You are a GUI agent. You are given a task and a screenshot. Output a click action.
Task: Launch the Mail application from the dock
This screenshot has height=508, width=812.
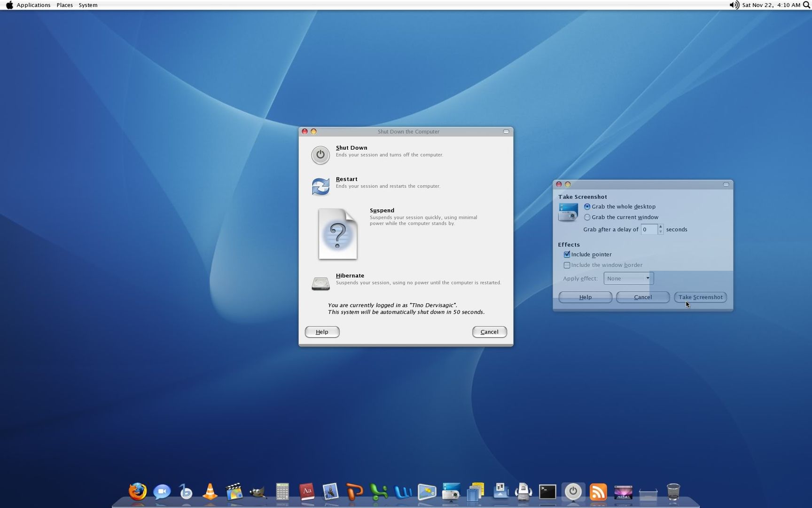coord(331,492)
